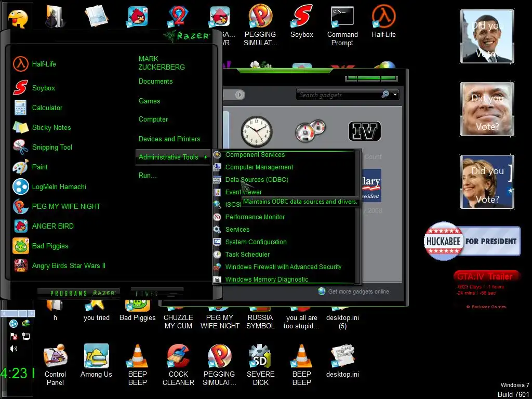The image size is (532, 399).
Task: Launch the Snipping Tool
Action: (x=43, y=147)
